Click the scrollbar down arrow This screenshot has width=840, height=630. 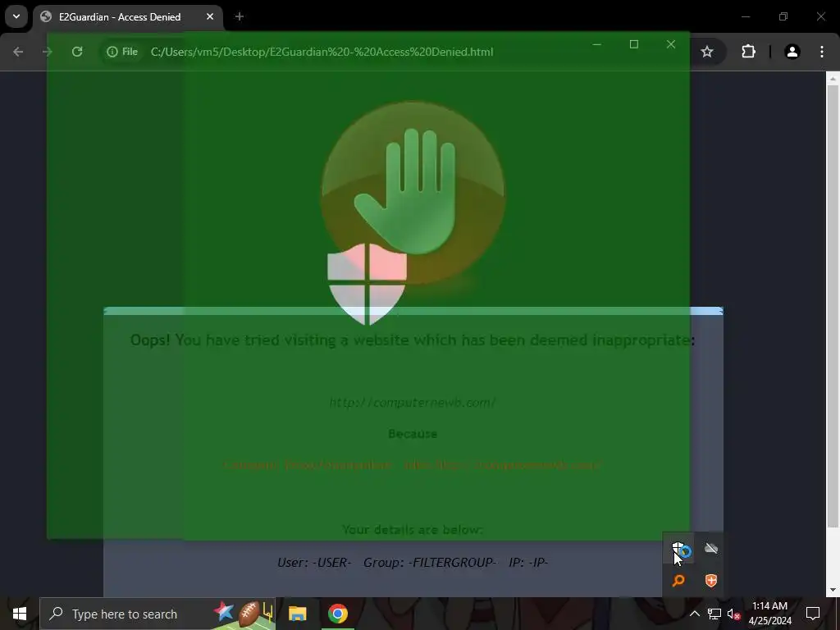click(x=833, y=590)
